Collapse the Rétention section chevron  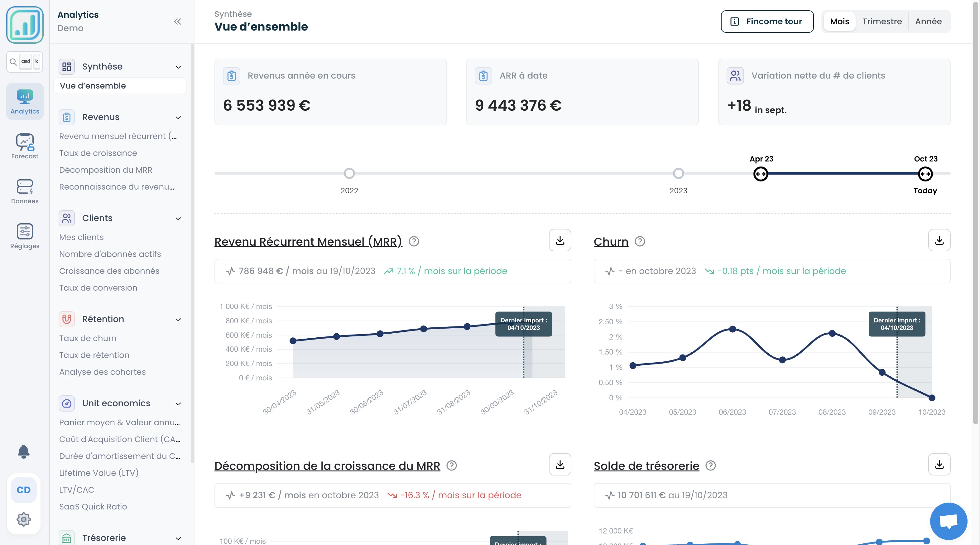(178, 320)
